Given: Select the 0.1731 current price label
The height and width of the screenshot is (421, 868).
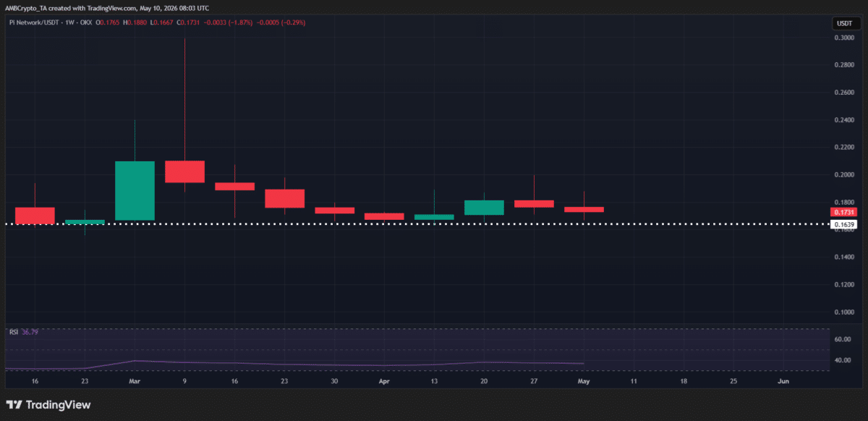Looking at the screenshot, I should 844,213.
